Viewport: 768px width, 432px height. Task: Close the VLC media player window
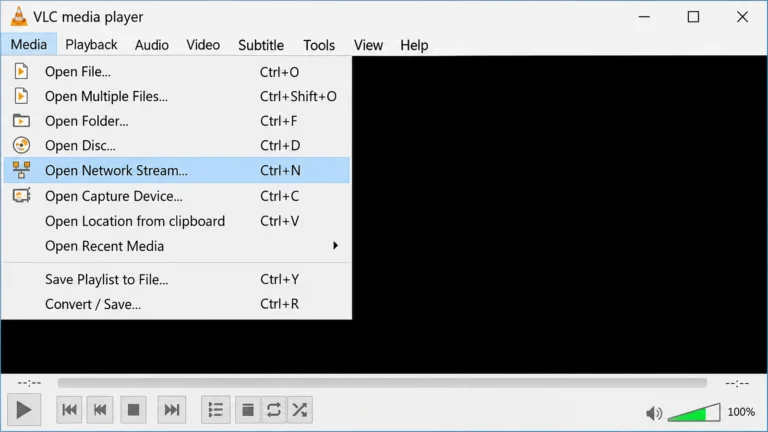[742, 17]
